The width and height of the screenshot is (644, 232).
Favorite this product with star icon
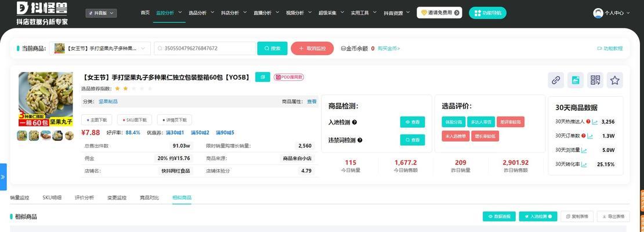[615, 80]
